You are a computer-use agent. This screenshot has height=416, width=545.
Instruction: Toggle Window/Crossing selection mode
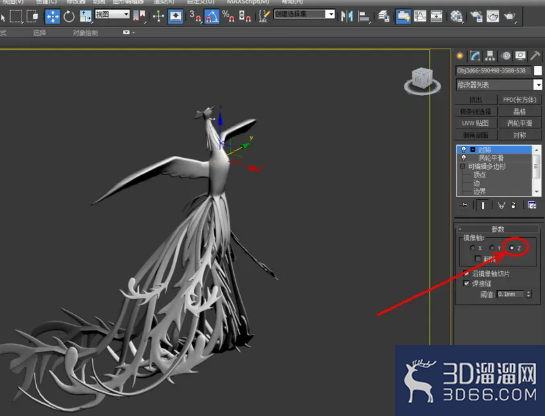pyautogui.click(x=32, y=16)
